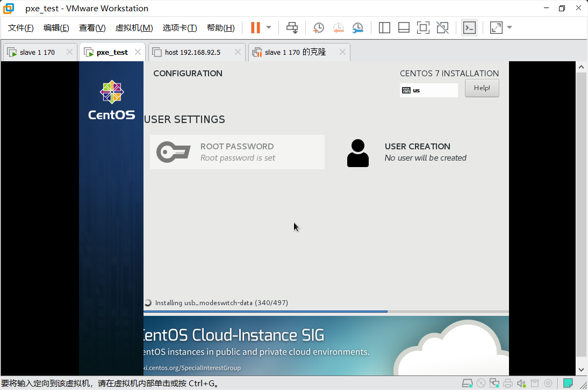Click the printer status icon
This screenshot has width=588, height=390.
[x=508, y=383]
